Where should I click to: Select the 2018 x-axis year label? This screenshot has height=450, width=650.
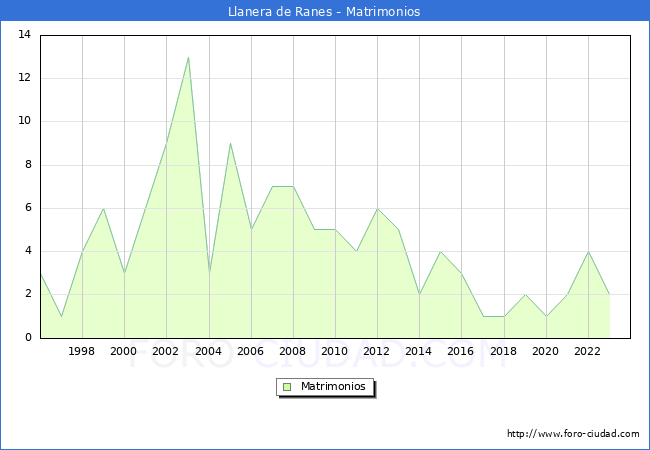(x=503, y=352)
